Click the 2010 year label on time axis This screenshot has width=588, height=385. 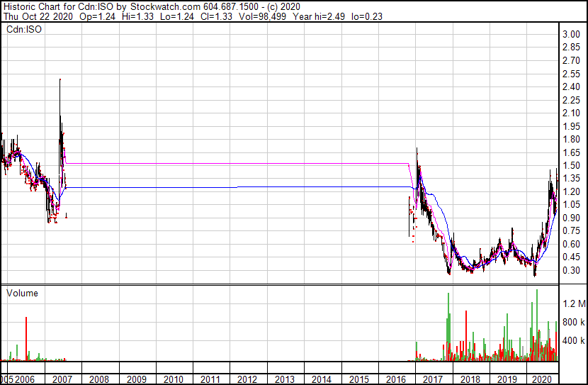[x=174, y=379]
